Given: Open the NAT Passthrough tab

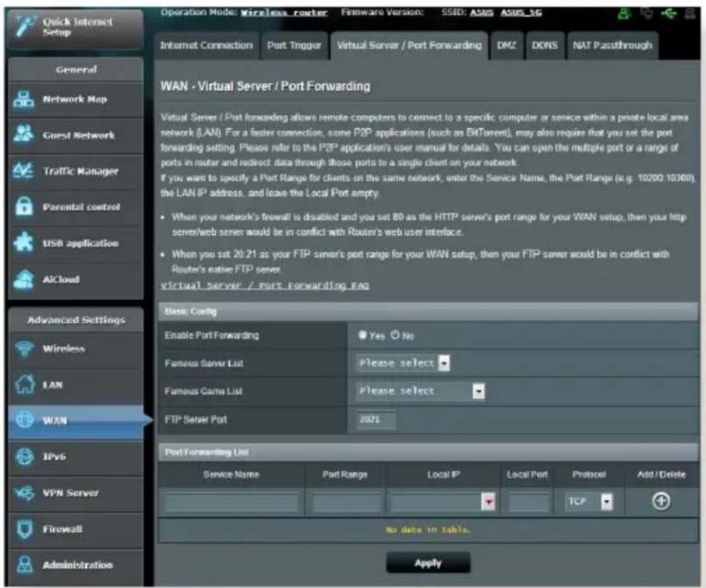Looking at the screenshot, I should point(612,45).
